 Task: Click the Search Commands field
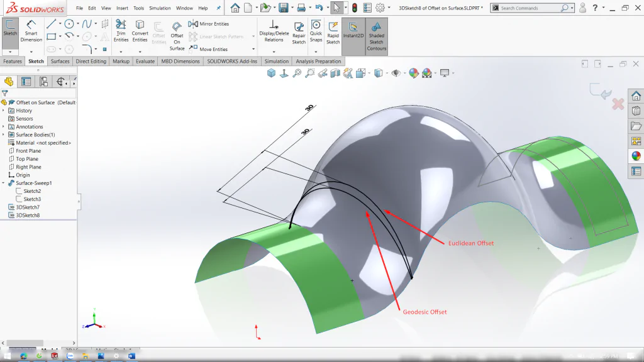point(530,8)
